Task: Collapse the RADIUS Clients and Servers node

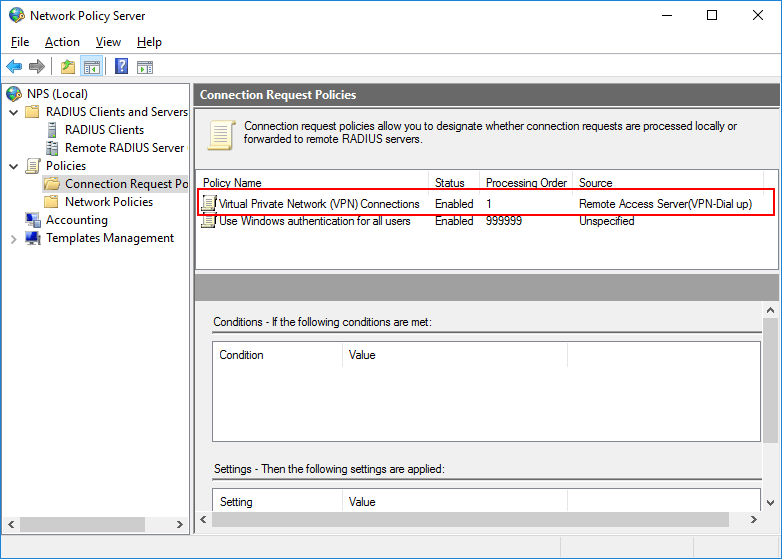Action: (14, 112)
